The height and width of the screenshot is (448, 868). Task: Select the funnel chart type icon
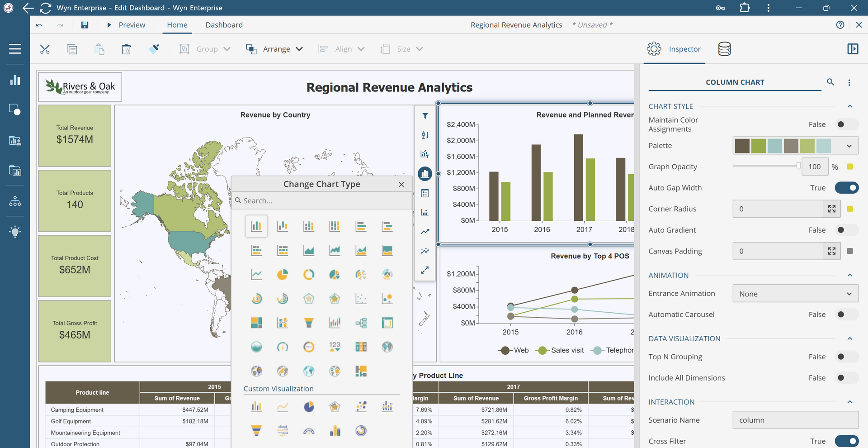tap(309, 323)
